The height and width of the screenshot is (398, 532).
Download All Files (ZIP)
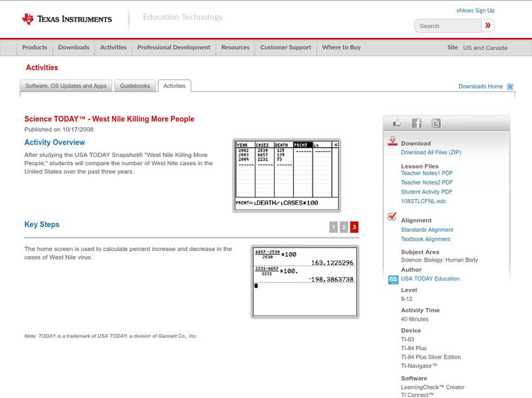432,152
